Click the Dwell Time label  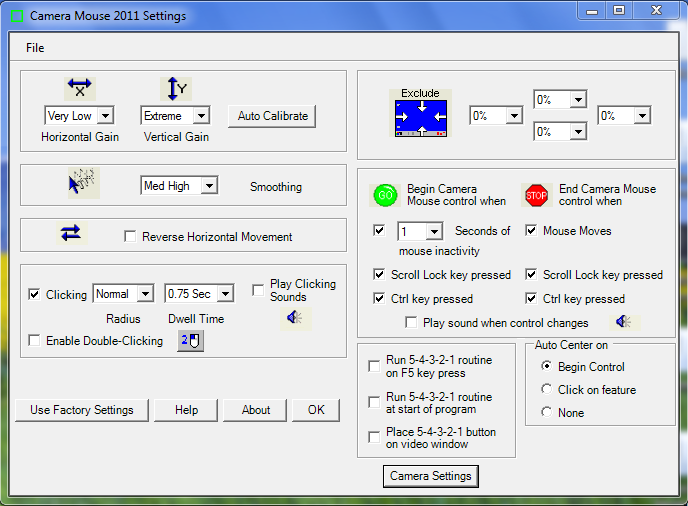[196, 319]
